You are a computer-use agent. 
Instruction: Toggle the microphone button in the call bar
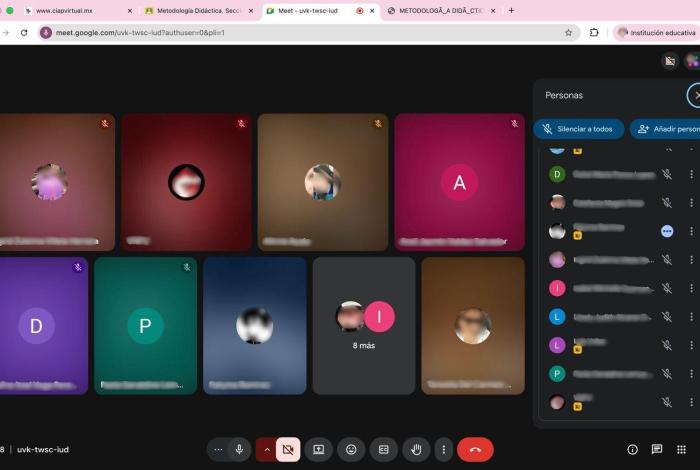[x=239, y=450]
